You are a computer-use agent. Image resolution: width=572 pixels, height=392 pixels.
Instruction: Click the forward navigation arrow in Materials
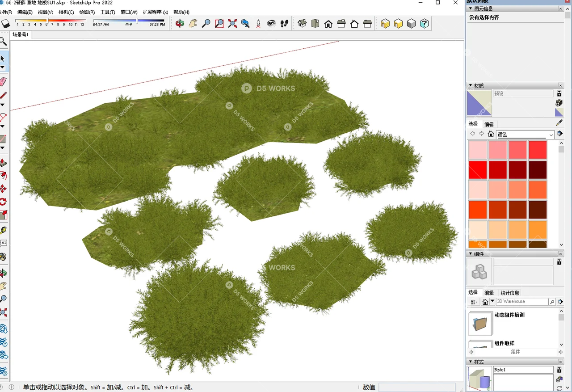[482, 133]
